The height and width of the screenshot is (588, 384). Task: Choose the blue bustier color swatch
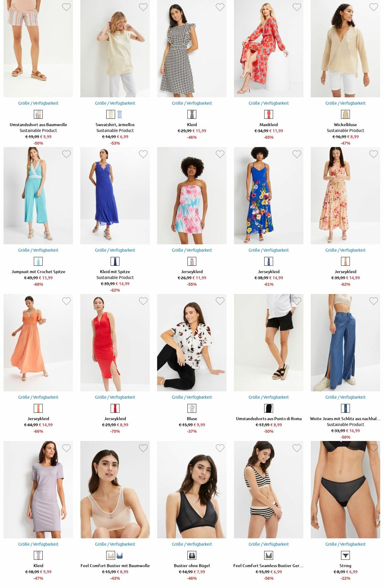[120, 555]
